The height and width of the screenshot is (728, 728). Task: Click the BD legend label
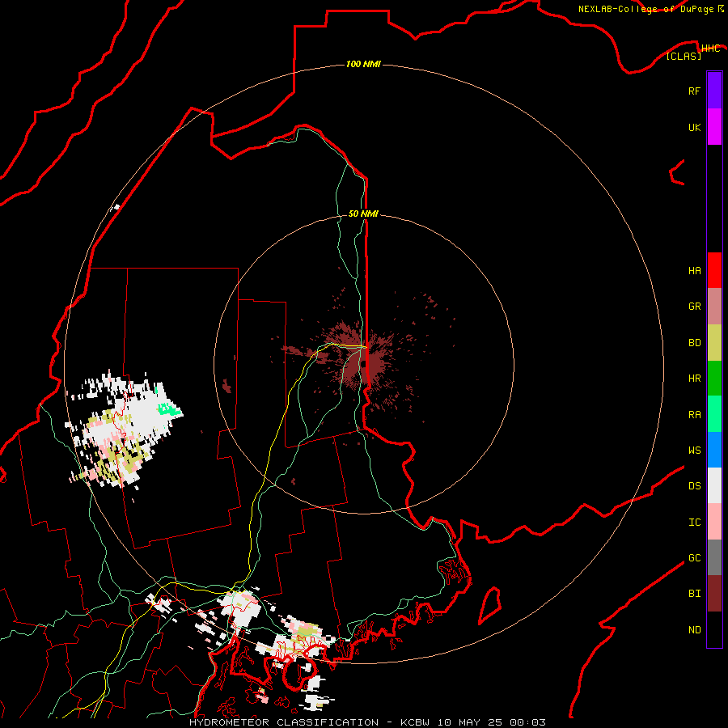pos(694,343)
